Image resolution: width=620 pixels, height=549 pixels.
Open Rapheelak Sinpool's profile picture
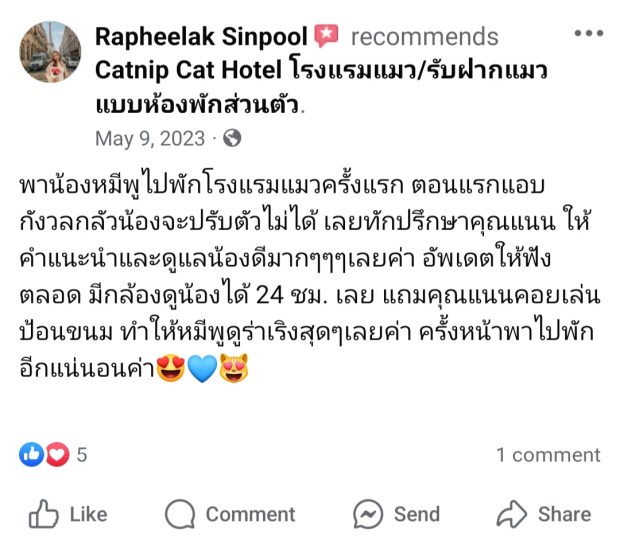point(50,52)
